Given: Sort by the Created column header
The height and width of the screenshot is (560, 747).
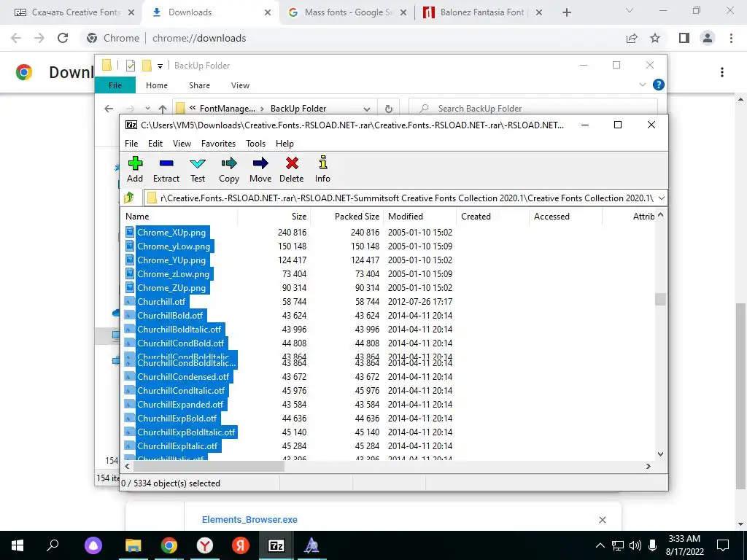Looking at the screenshot, I should click(492, 216).
